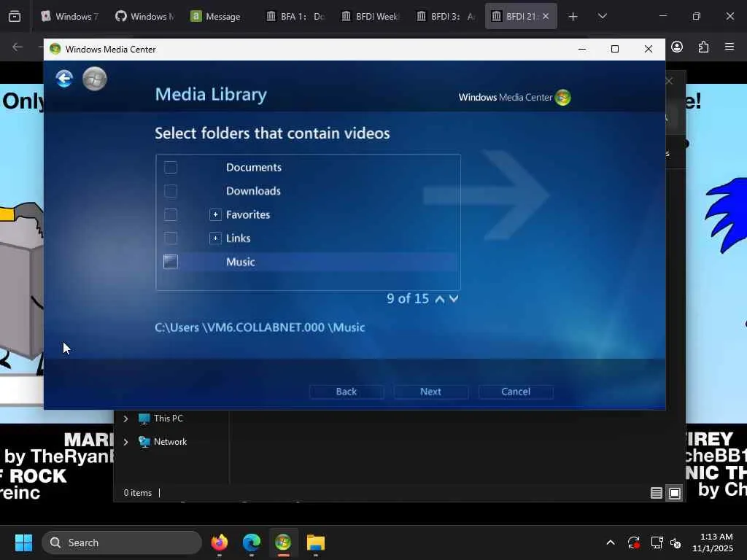Select the Music folder row

point(308,262)
